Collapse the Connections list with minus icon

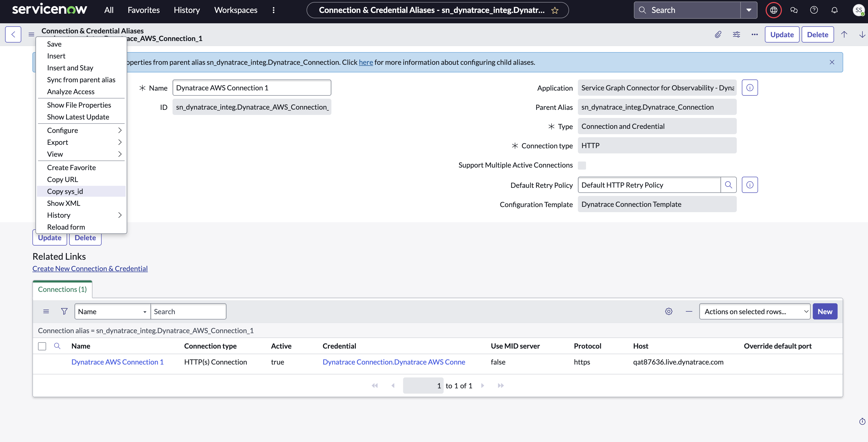689,311
